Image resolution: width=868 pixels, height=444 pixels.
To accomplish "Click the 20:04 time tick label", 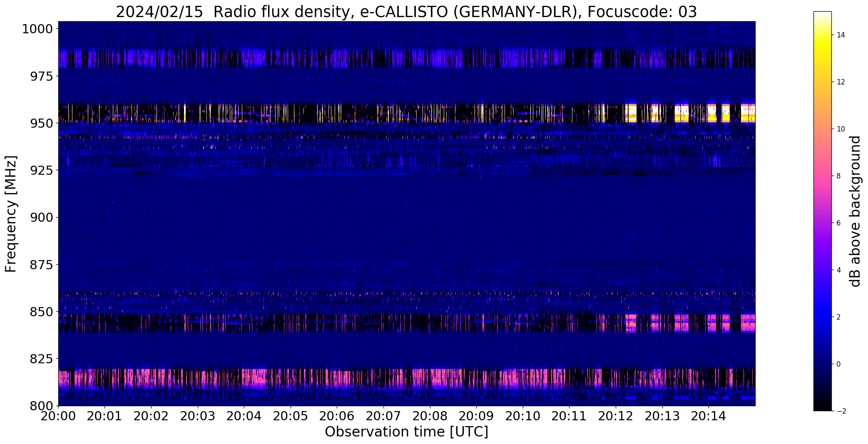I will tap(244, 416).
